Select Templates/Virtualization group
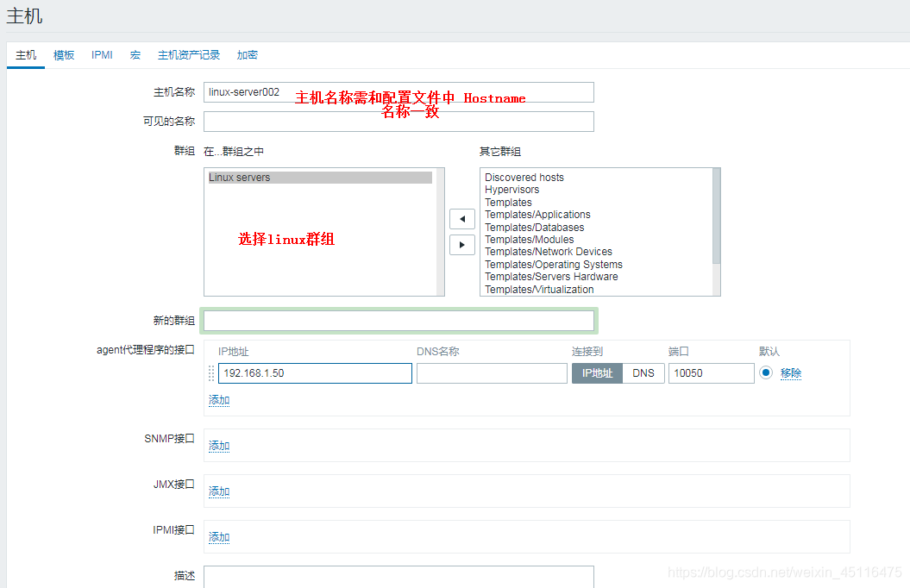Viewport: 910px width, 588px height. pos(539,290)
